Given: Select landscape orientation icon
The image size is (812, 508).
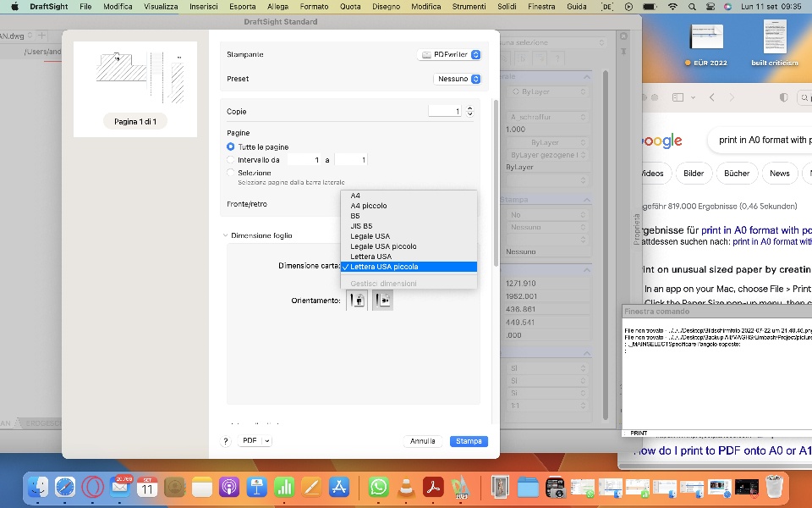Looking at the screenshot, I should [x=382, y=300].
